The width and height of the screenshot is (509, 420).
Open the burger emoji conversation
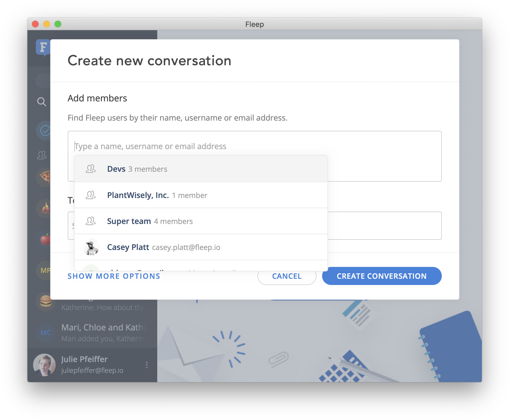[46, 301]
